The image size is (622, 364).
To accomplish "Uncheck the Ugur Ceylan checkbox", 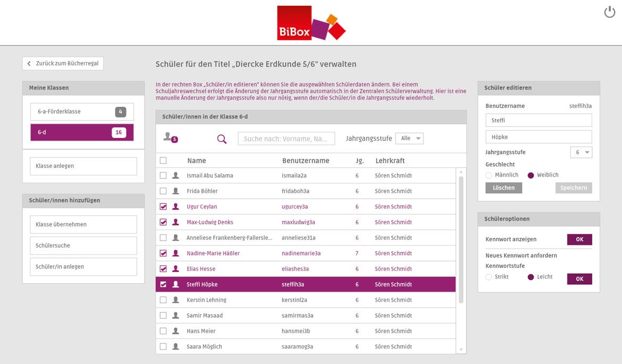I will point(163,207).
